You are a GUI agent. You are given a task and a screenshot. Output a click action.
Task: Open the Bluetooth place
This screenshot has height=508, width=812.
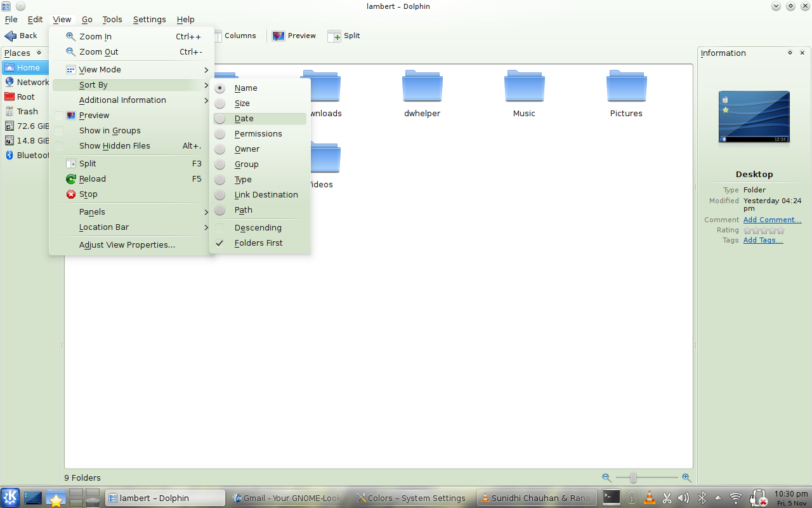coord(26,155)
